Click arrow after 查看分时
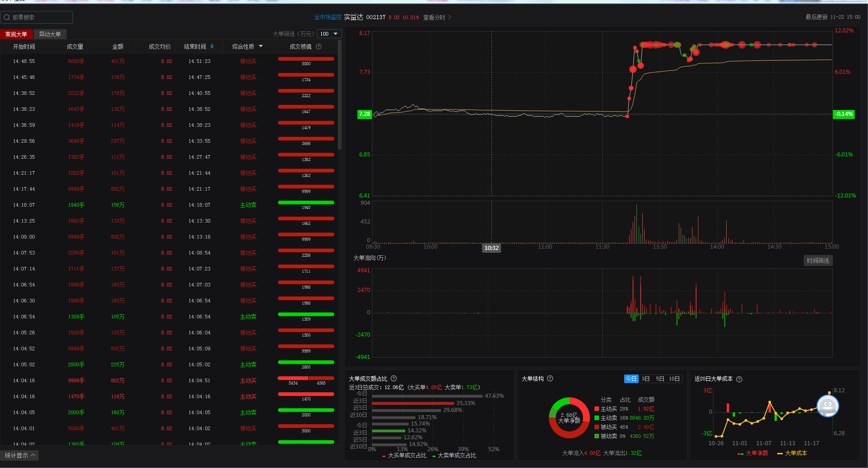Screen dimensions: 868x468 449,17
